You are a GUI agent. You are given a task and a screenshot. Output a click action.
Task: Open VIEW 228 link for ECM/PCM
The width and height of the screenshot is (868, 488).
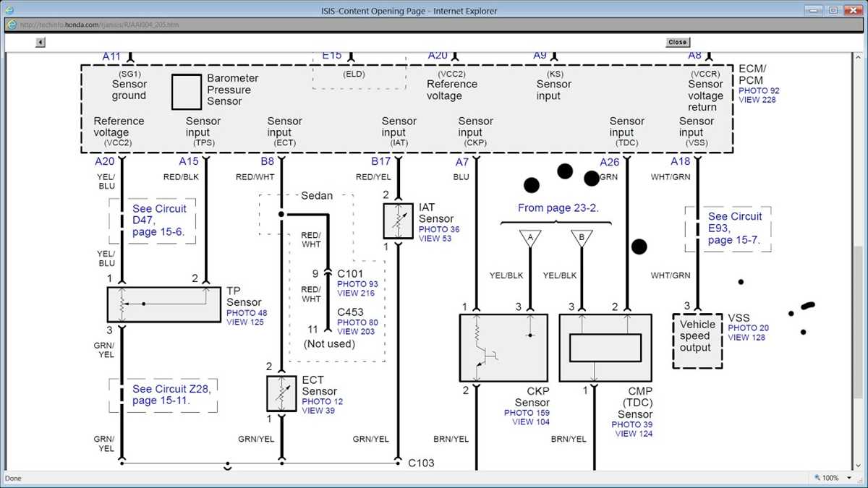pos(756,100)
